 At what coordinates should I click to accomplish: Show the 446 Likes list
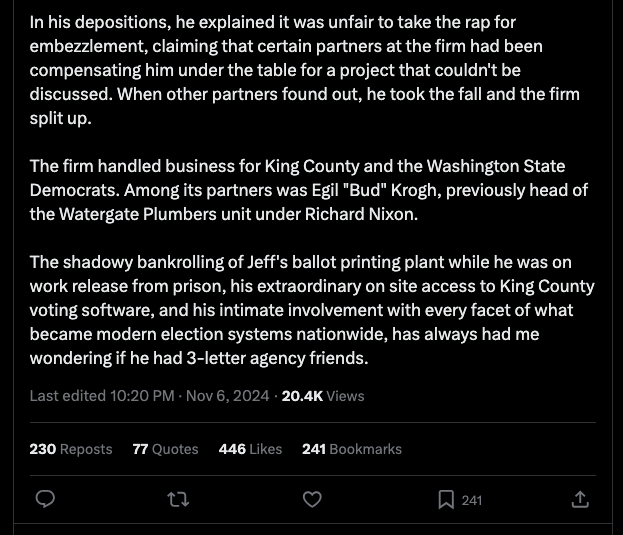[250, 449]
